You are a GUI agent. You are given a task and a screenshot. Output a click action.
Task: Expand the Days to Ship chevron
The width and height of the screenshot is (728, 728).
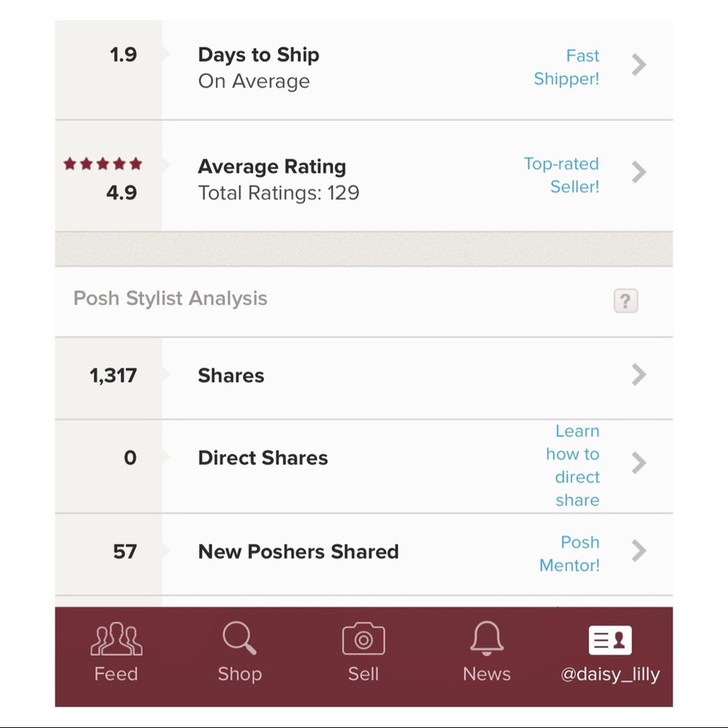click(638, 65)
